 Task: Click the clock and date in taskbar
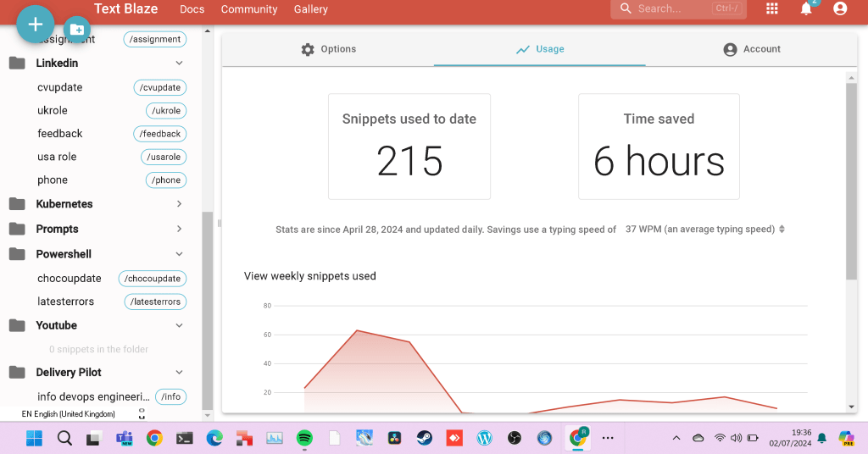point(790,438)
